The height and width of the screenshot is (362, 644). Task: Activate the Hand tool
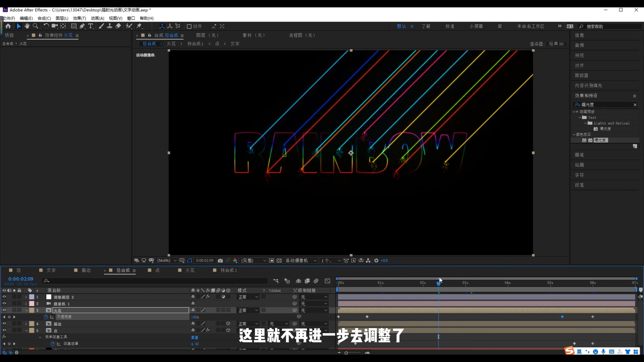tap(27, 26)
